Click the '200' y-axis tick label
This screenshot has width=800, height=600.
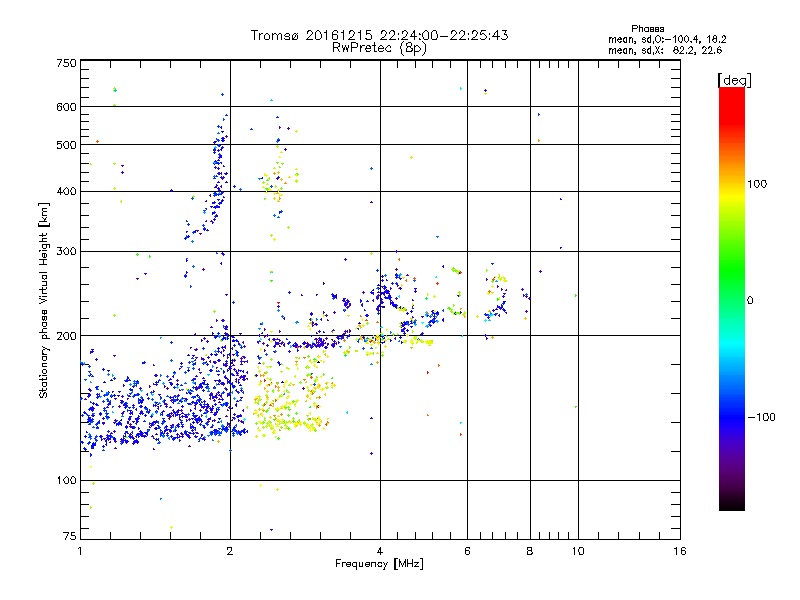(66, 336)
